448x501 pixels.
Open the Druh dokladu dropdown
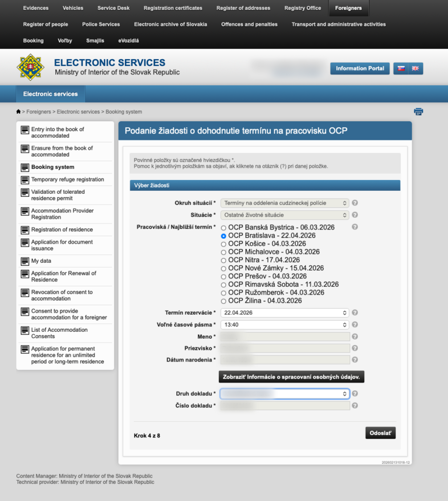click(284, 393)
